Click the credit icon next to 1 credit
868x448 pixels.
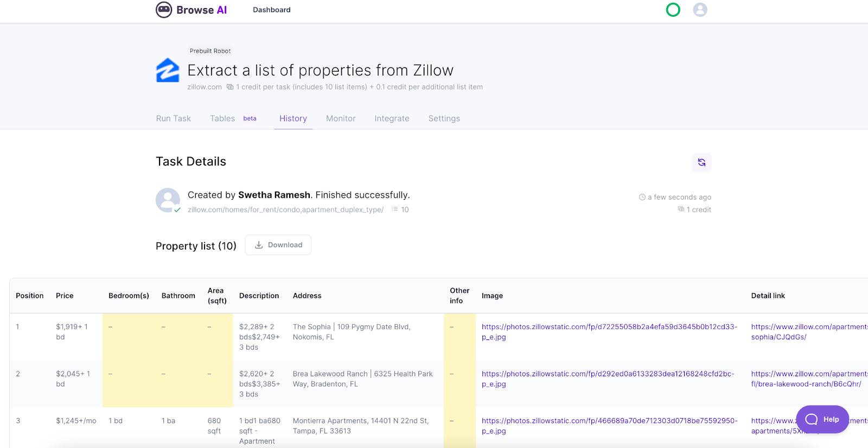(x=681, y=209)
